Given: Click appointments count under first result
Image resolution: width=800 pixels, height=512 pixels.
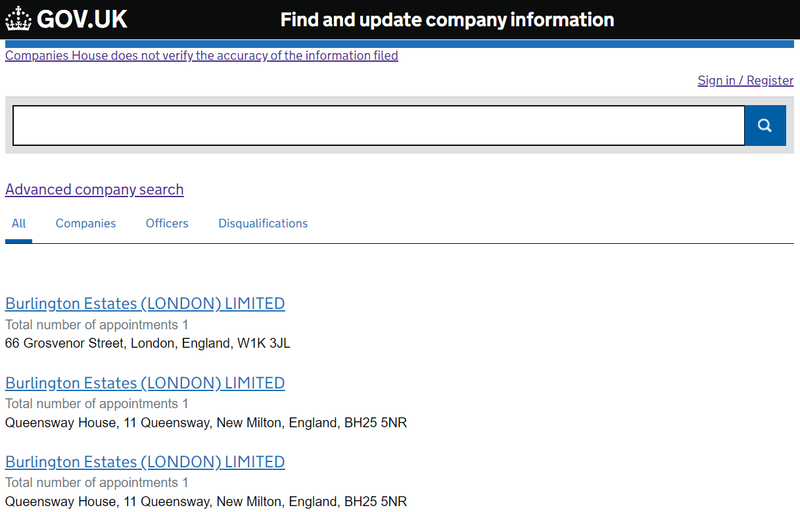Looking at the screenshot, I should click(x=97, y=325).
